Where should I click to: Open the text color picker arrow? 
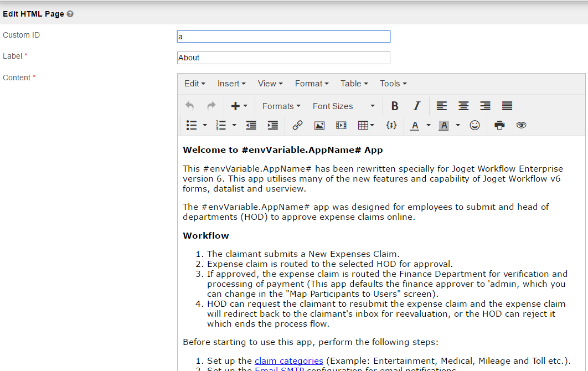click(x=428, y=125)
